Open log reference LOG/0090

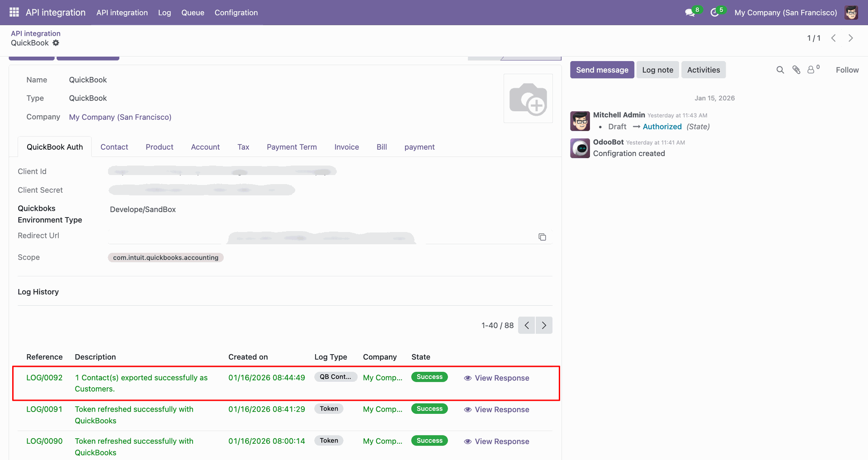(44, 441)
